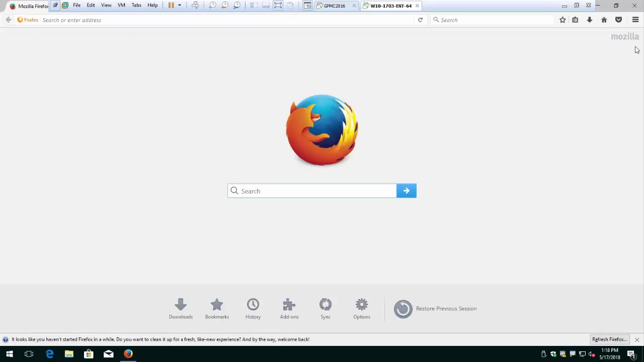The width and height of the screenshot is (644, 362).
Task: Click the network tray icon
Action: [x=582, y=354]
